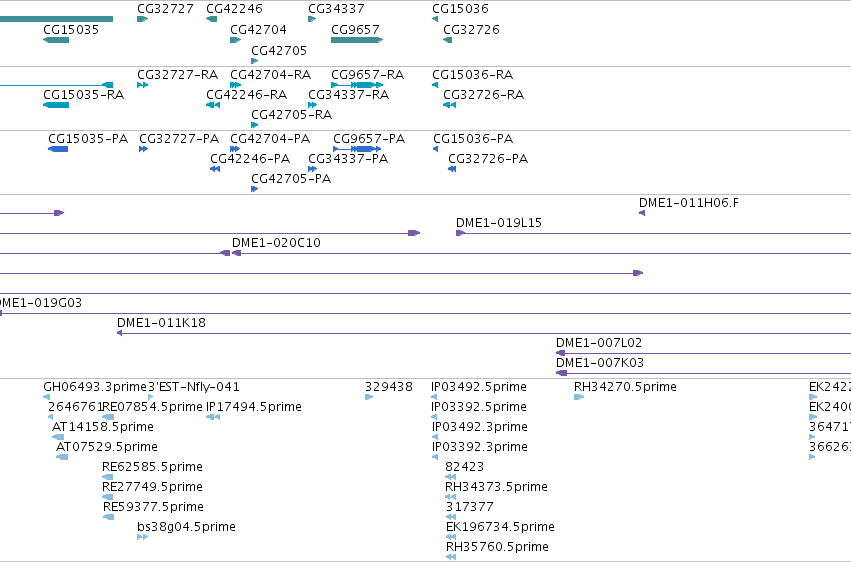Select the CG15036 gene label

(460, 9)
